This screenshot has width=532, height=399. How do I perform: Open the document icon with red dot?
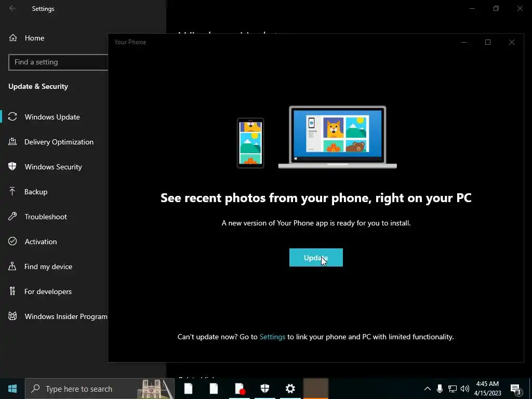tap(240, 389)
